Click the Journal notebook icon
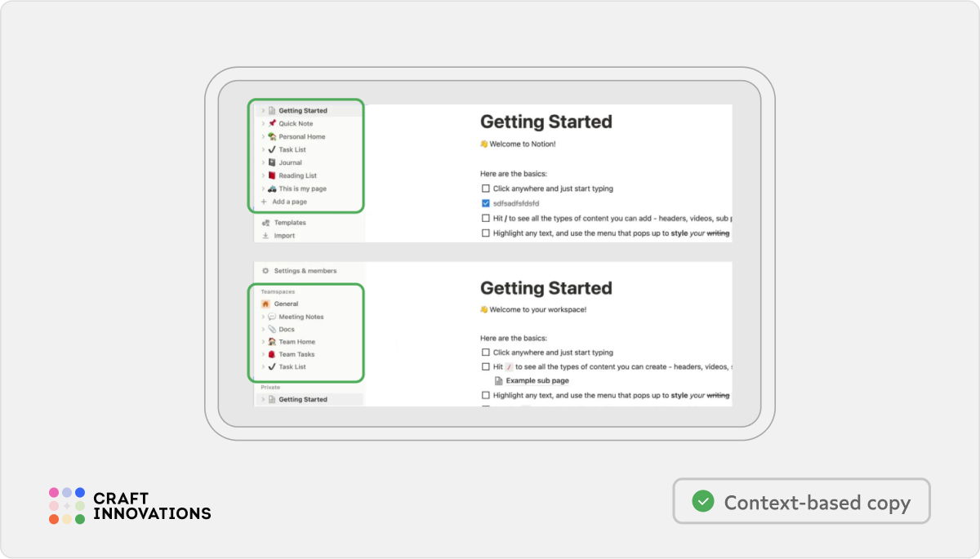Screen dimensions: 980x559 coord(272,162)
